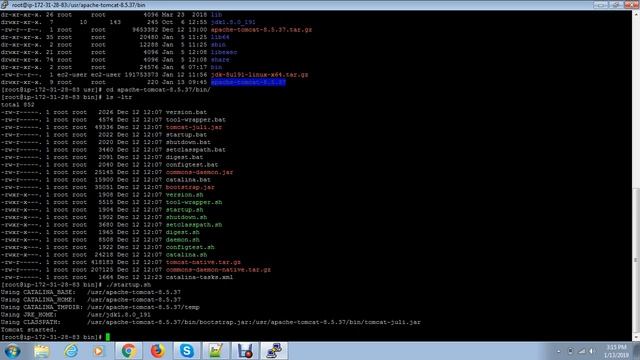This screenshot has height=360, width=640.
Task: Click the configtest.sh file name
Action: click(190, 247)
